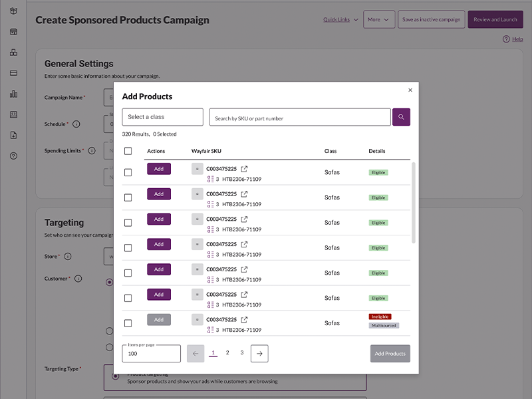Image resolution: width=532 pixels, height=399 pixels.
Task: Click the Targeting section heading
Action: [x=64, y=223]
